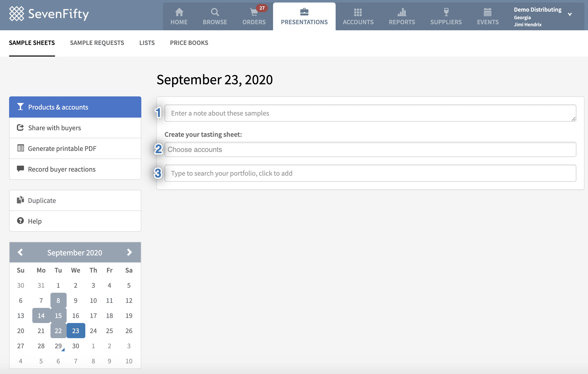Expand the Demo Distributing account dropdown

[570, 14]
